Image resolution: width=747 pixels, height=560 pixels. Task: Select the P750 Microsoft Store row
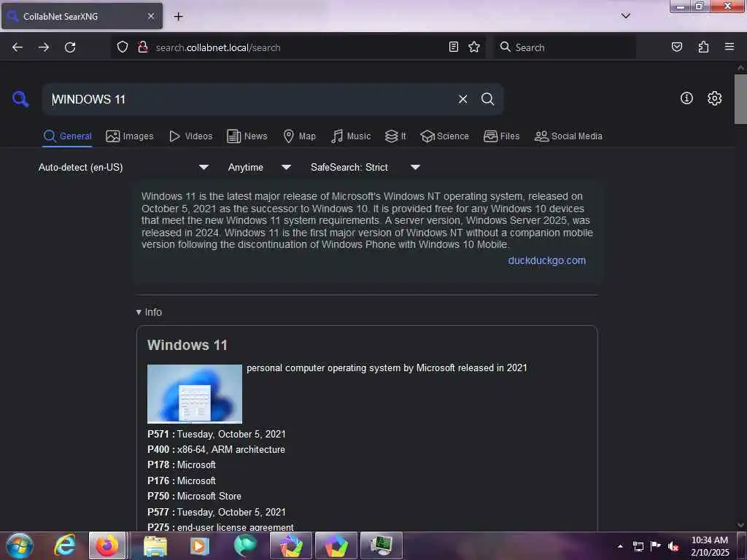194,496
